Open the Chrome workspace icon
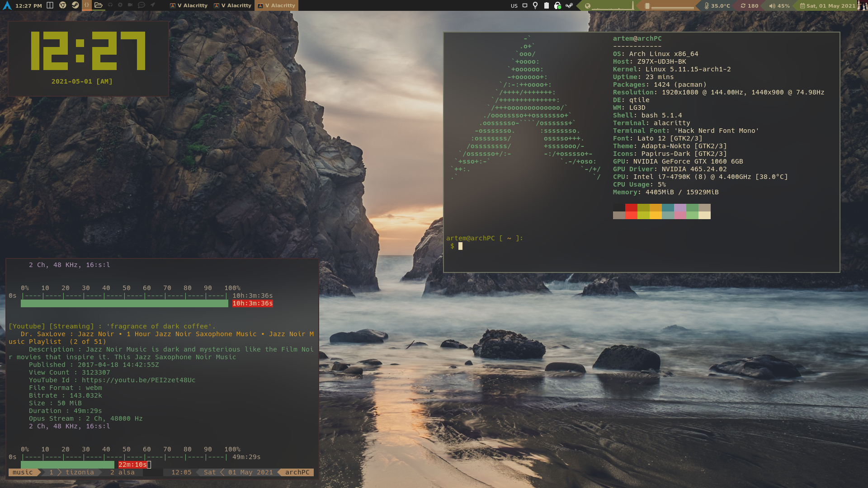The height and width of the screenshot is (488, 868). (x=63, y=5)
